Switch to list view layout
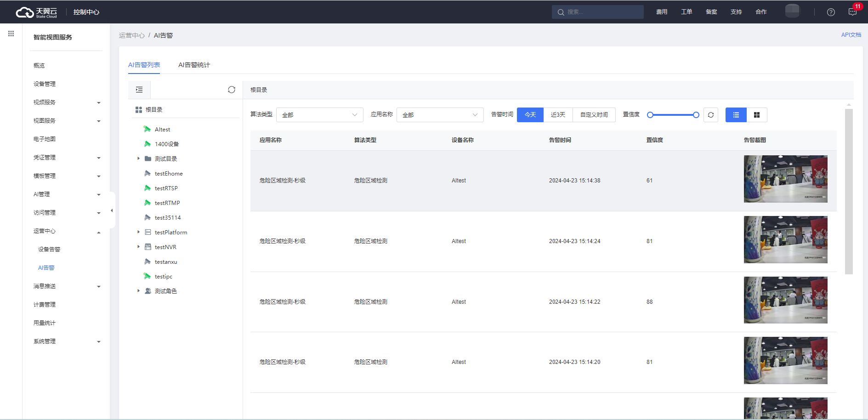The image size is (868, 420). (x=736, y=115)
